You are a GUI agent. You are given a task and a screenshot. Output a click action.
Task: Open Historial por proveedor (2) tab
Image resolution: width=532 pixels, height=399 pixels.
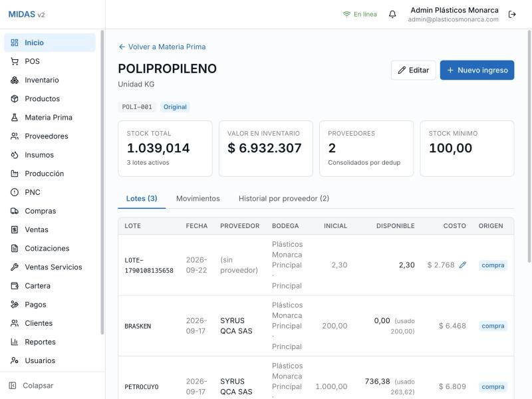pyautogui.click(x=284, y=198)
